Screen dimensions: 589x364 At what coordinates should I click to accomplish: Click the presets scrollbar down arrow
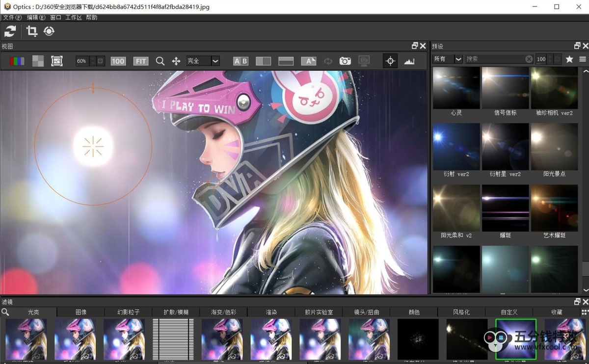tap(585, 290)
